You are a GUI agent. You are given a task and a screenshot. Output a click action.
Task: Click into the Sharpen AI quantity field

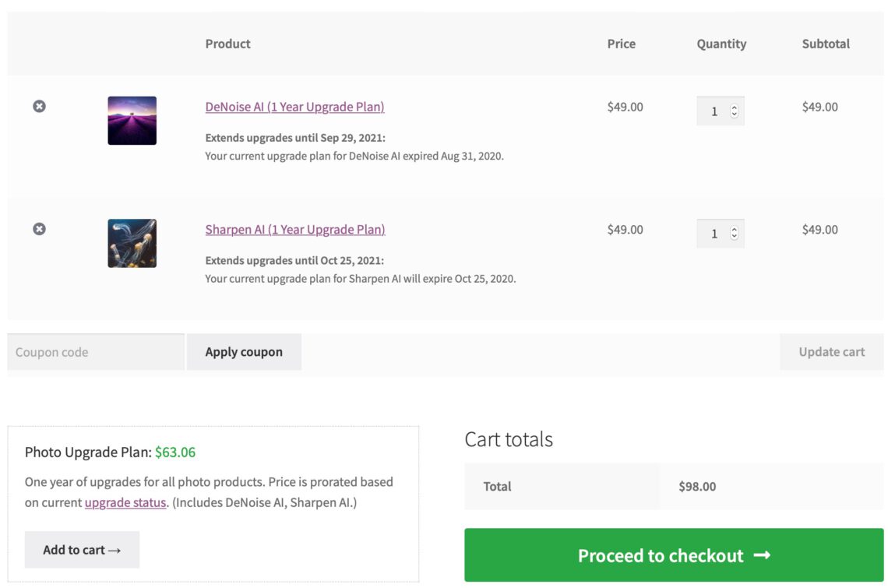pyautogui.click(x=714, y=234)
